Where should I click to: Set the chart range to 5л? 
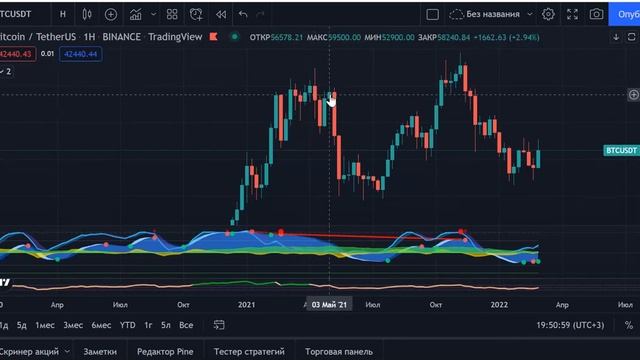[166, 325]
